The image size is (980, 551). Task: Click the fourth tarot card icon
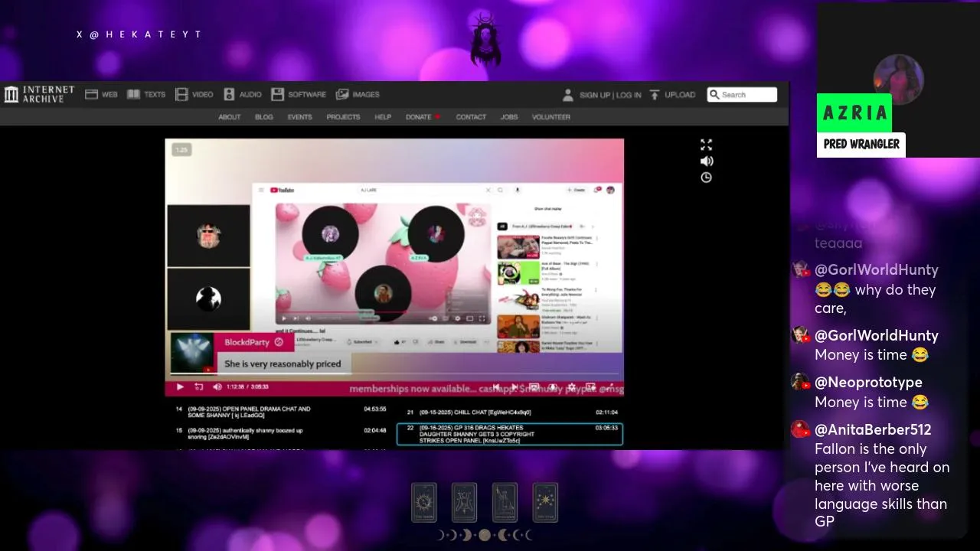546,503
